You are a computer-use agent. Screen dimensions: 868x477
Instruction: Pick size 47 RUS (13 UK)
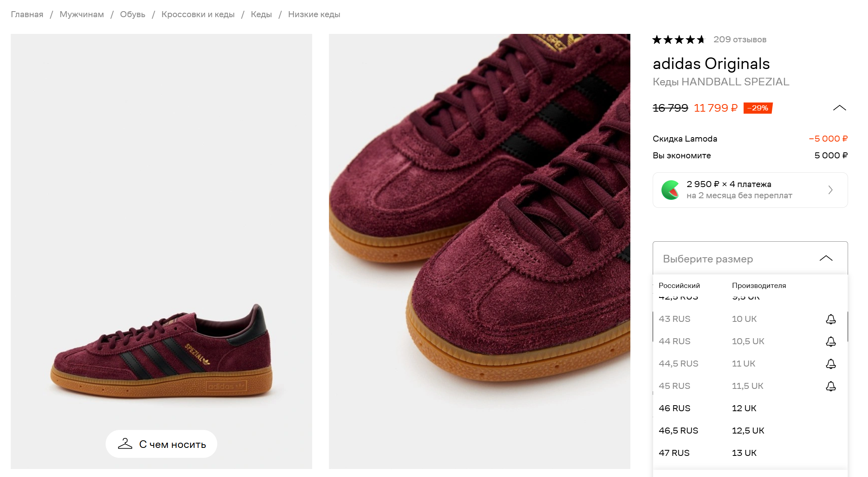coord(674,453)
